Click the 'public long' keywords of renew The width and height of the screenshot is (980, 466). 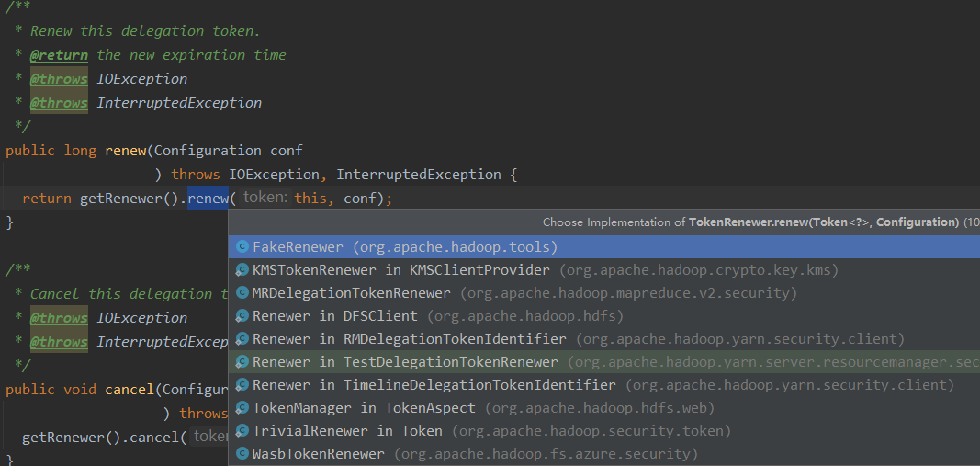51,151
